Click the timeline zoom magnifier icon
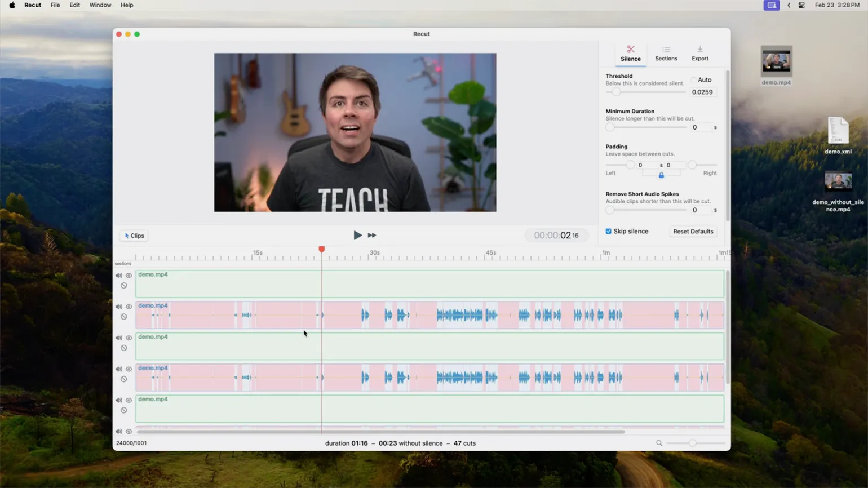Viewport: 868px width, 488px height. tap(659, 443)
